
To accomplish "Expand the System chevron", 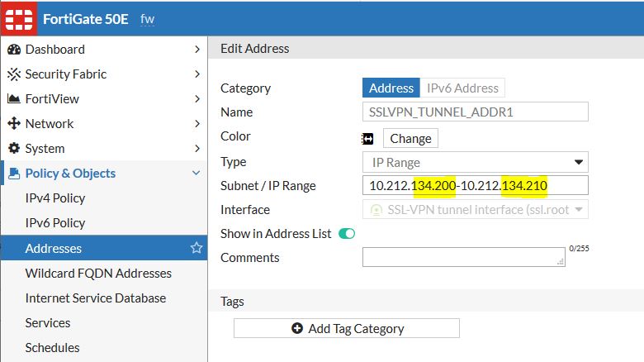I will coord(197,148).
